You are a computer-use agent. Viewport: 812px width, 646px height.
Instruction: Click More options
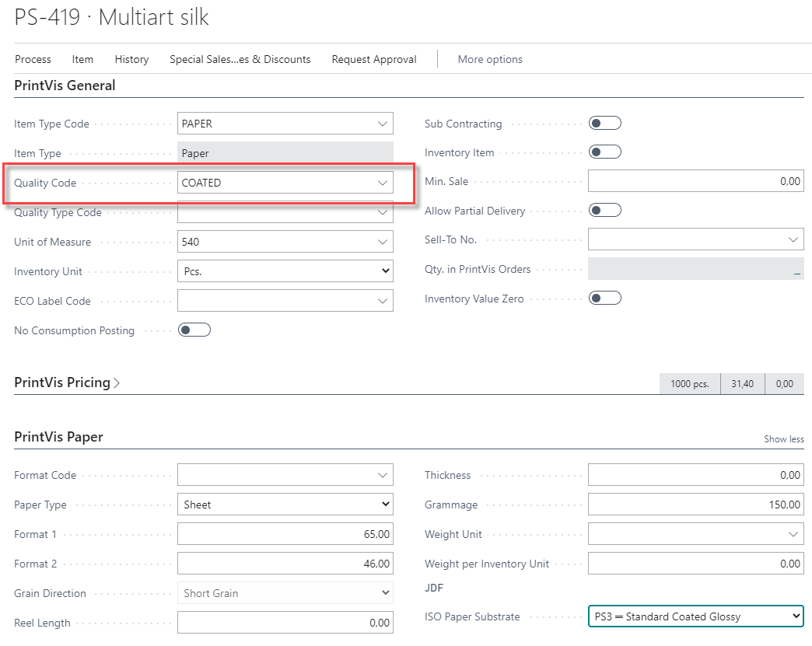pyautogui.click(x=490, y=59)
